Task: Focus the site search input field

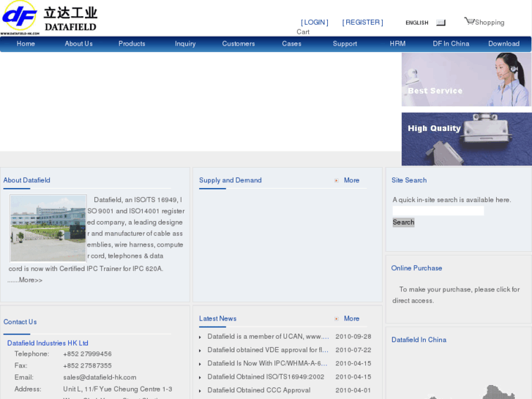Action: (438, 211)
